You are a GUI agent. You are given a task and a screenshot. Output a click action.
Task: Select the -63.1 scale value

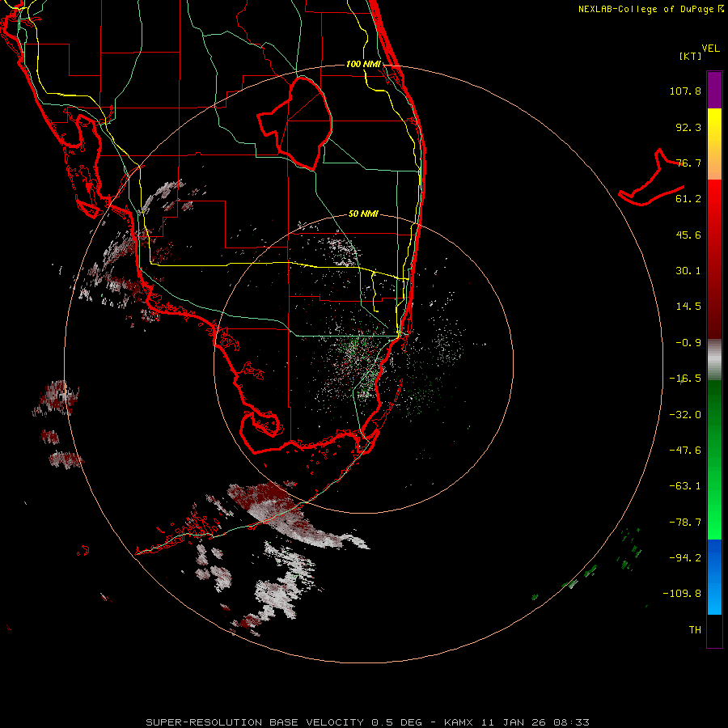pyautogui.click(x=685, y=486)
